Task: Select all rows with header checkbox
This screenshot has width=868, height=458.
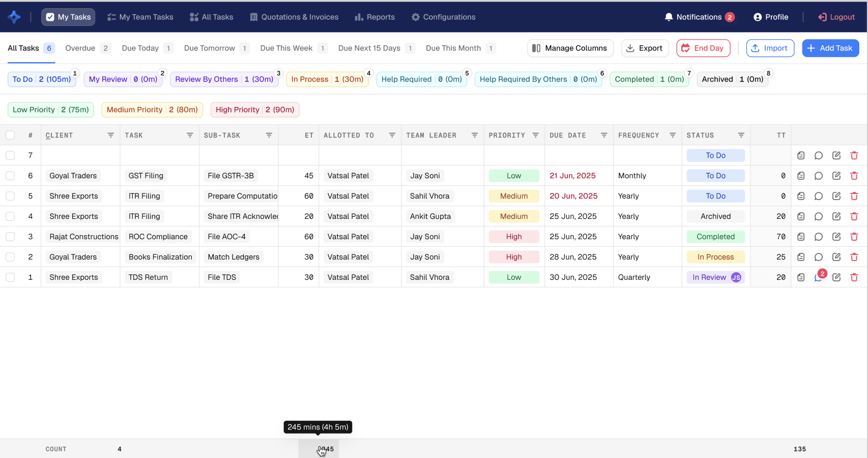Action: tap(10, 135)
